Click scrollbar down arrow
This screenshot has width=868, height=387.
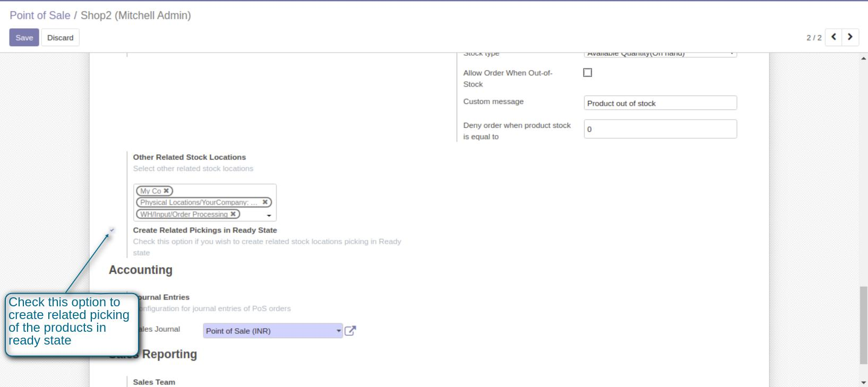[863, 382]
